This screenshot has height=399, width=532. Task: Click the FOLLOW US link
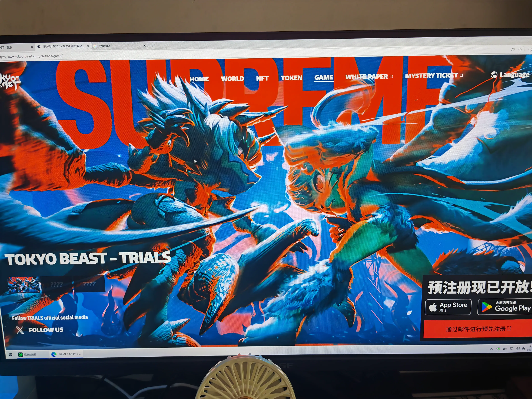(x=46, y=330)
